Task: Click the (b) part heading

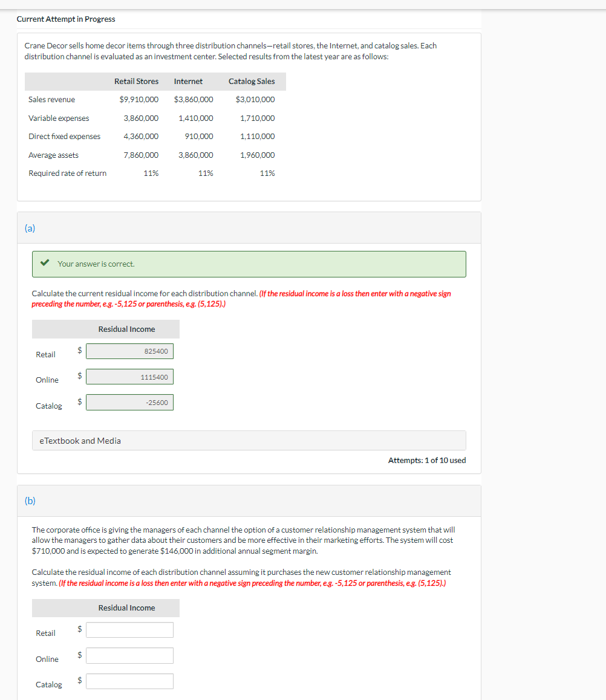Action: tap(30, 501)
